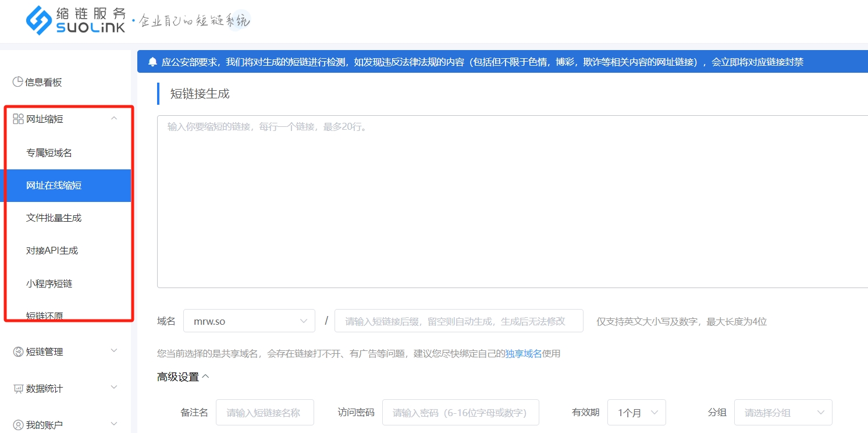The width and height of the screenshot is (868, 433).
Task: Click the 数据统计 chart icon
Action: click(x=18, y=388)
